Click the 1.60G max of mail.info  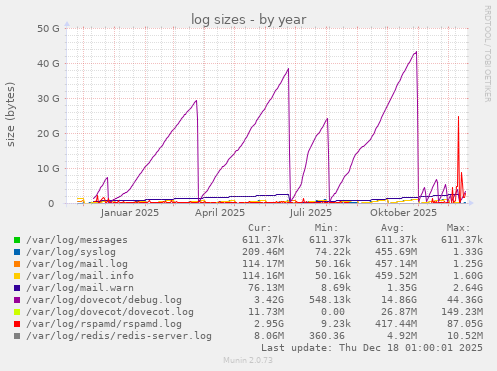(x=468, y=276)
